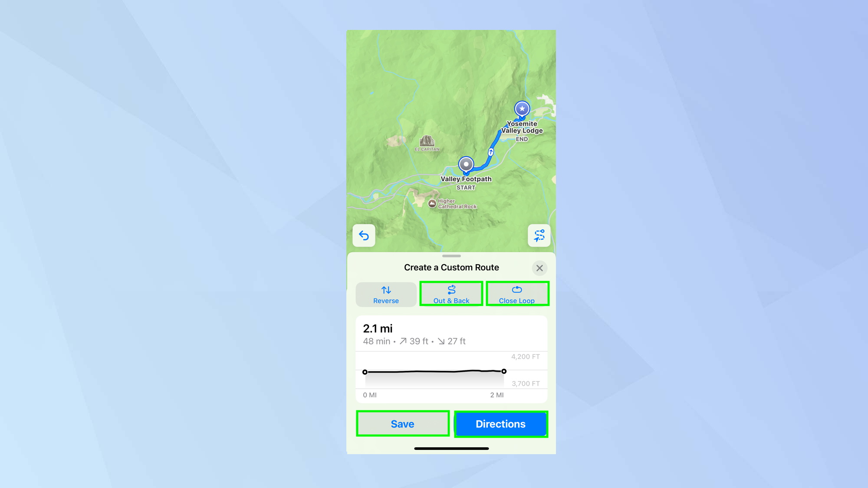Select the Out & Back icon
This screenshot has width=868, height=488.
(452, 290)
